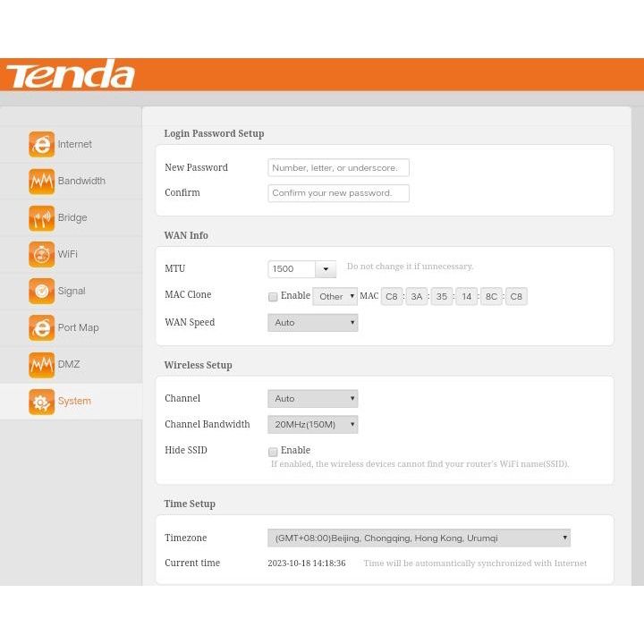Open the Timezone dropdown
644x644 pixels.
click(x=419, y=538)
